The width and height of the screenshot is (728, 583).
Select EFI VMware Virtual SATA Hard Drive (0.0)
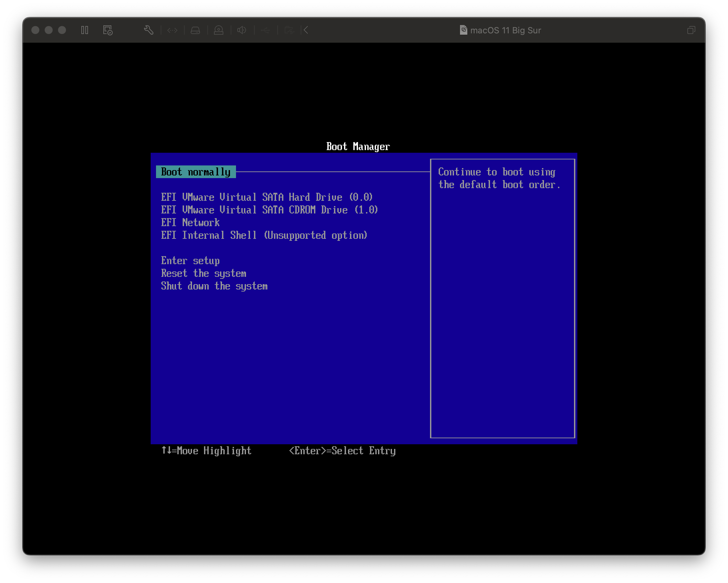267,197
